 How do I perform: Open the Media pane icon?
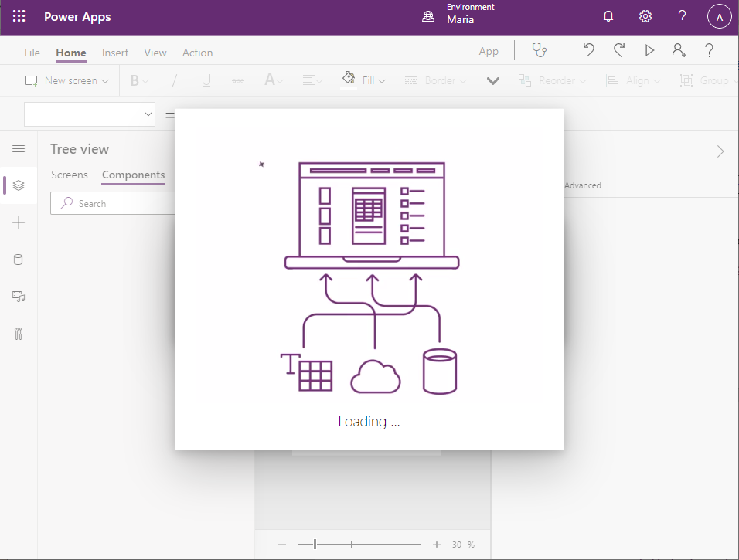click(19, 297)
